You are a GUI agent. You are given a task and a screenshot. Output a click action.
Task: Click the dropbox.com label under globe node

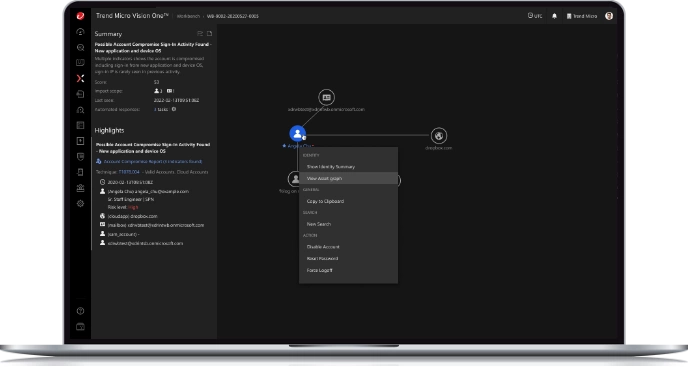click(438, 148)
